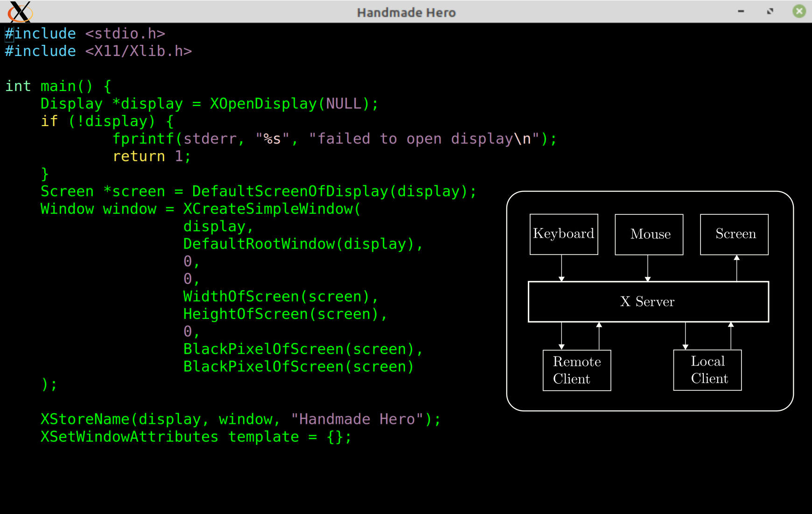Image resolution: width=812 pixels, height=514 pixels.
Task: Click 'XSetWindowAttributes template = {};' line
Action: 196,437
